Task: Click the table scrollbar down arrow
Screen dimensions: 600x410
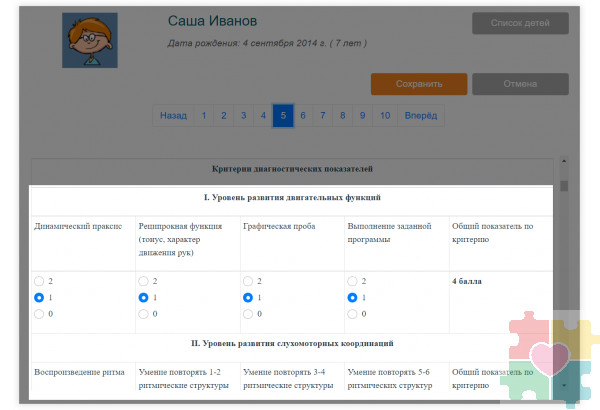Action: point(563,384)
